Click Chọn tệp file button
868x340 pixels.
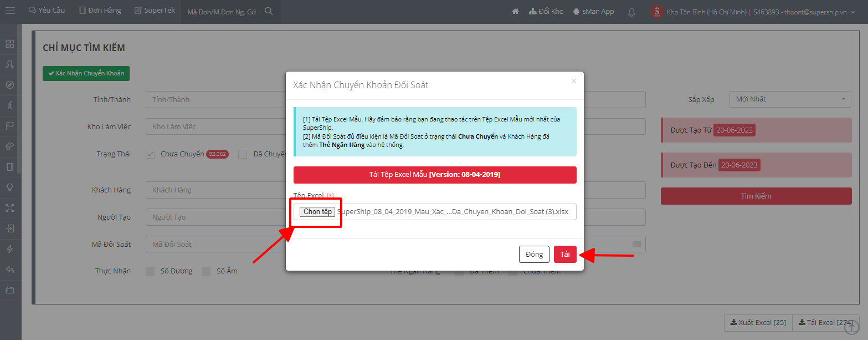pyautogui.click(x=317, y=212)
